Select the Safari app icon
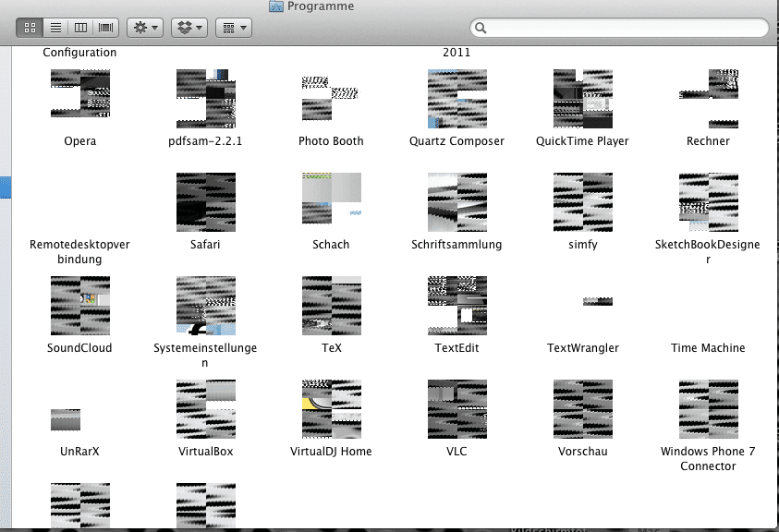779x532 pixels. (x=206, y=202)
